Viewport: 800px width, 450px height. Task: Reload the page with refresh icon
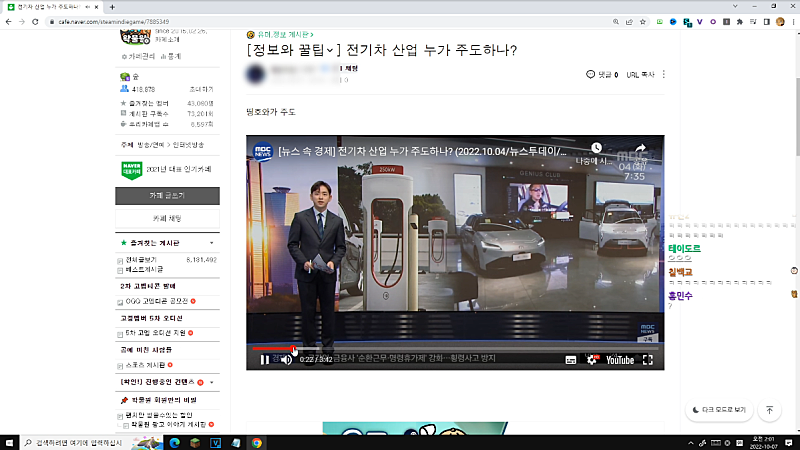click(35, 22)
